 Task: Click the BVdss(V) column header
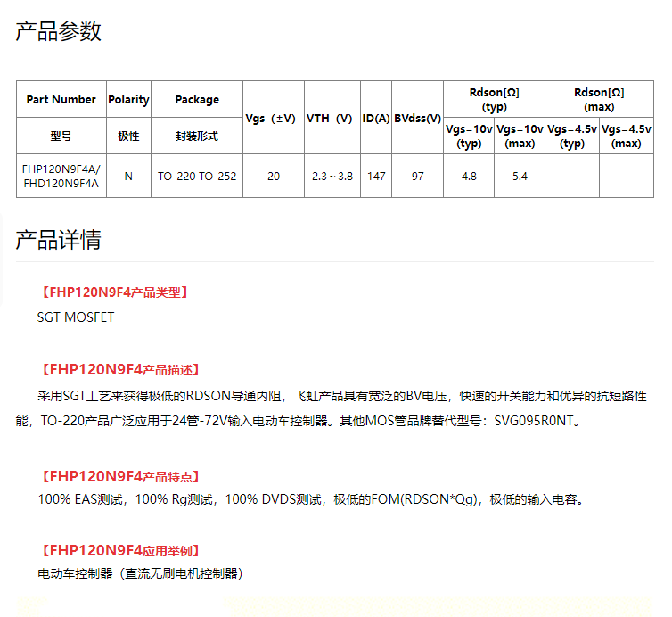(418, 118)
